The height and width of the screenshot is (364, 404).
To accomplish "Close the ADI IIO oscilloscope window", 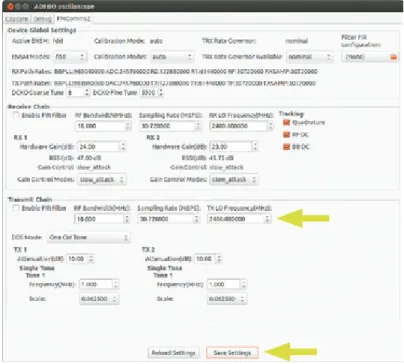I will point(10,6).
